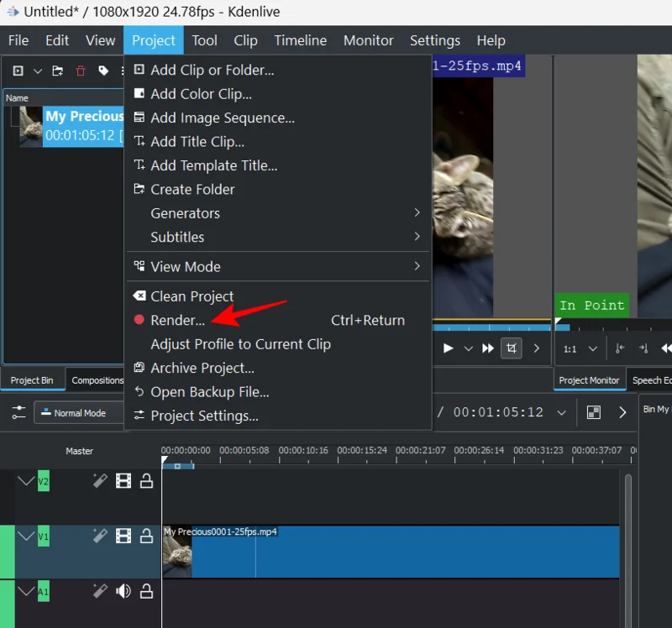This screenshot has height=628, width=672.
Task: Click the set zone in icon in project monitor
Action: click(x=620, y=348)
